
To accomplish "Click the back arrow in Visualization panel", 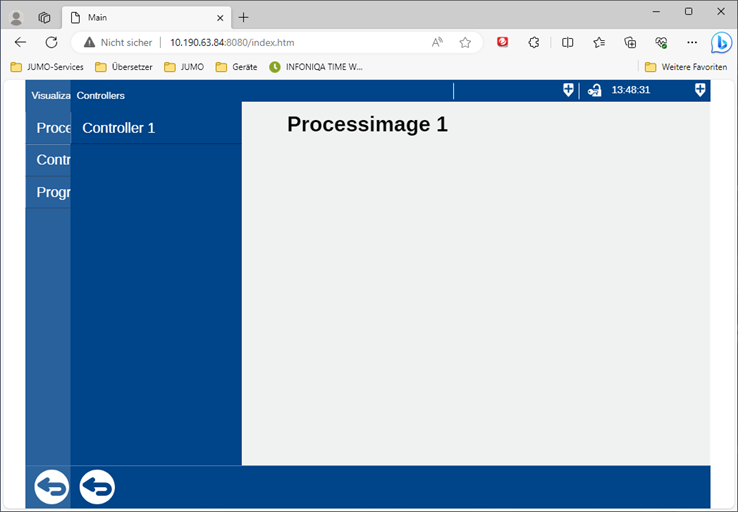I will 51,487.
